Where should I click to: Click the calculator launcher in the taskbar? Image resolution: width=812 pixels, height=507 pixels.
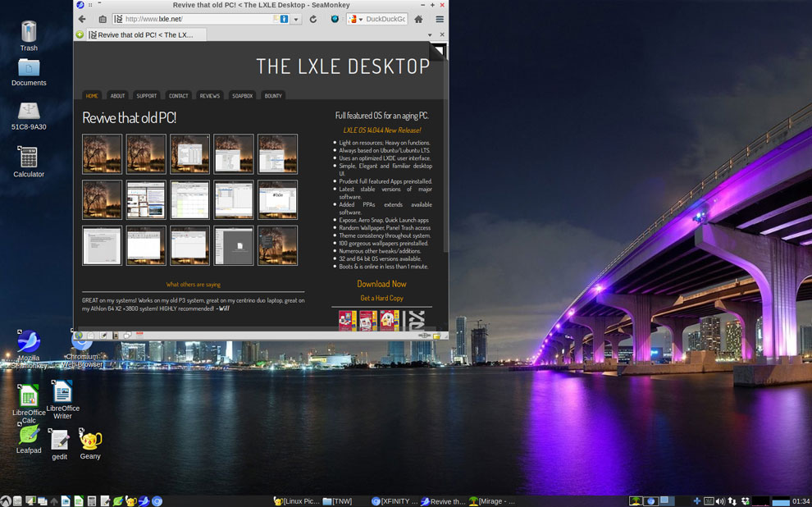click(x=92, y=501)
